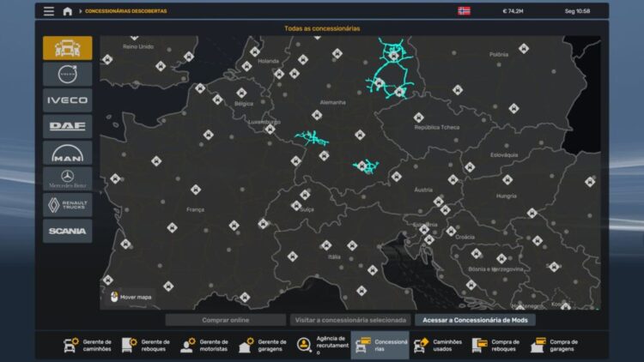Image resolution: width=644 pixels, height=362 pixels.
Task: Select dealership marker above República Tcheca label
Action: point(418,118)
